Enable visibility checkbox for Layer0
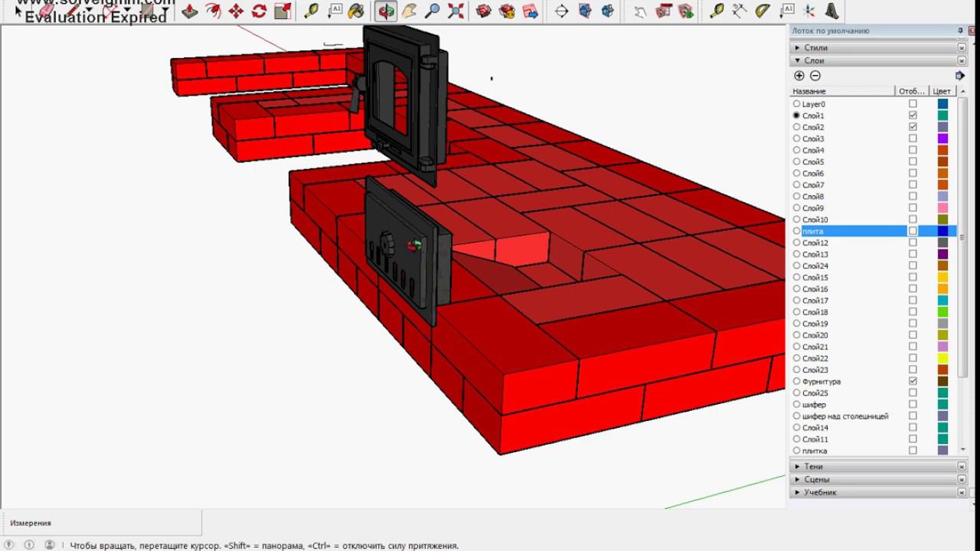This screenshot has height=551, width=980. [x=913, y=104]
